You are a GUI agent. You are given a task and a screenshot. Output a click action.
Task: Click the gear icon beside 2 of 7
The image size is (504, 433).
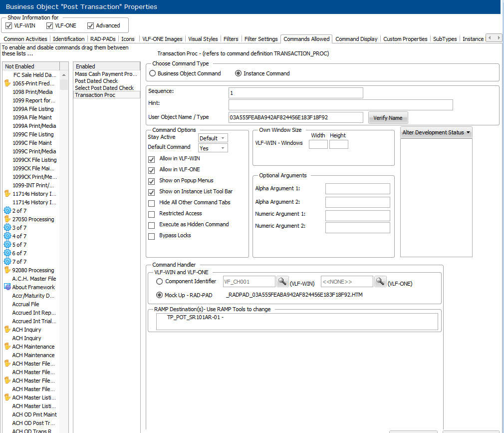pyautogui.click(x=7, y=211)
